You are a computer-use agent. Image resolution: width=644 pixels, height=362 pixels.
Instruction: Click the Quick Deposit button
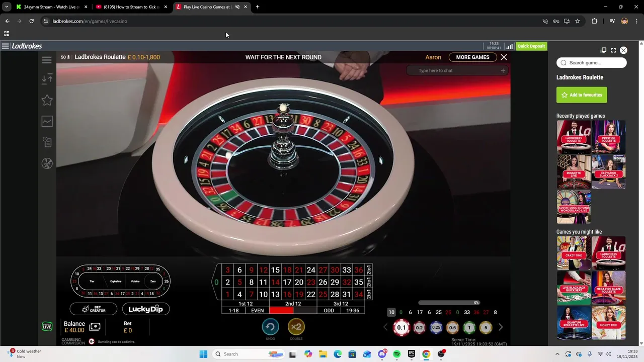pos(531,46)
